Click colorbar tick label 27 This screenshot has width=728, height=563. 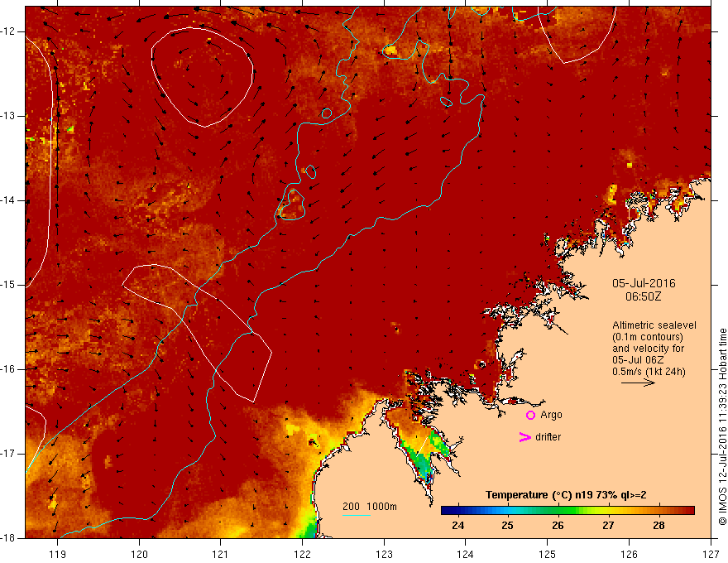click(x=608, y=526)
